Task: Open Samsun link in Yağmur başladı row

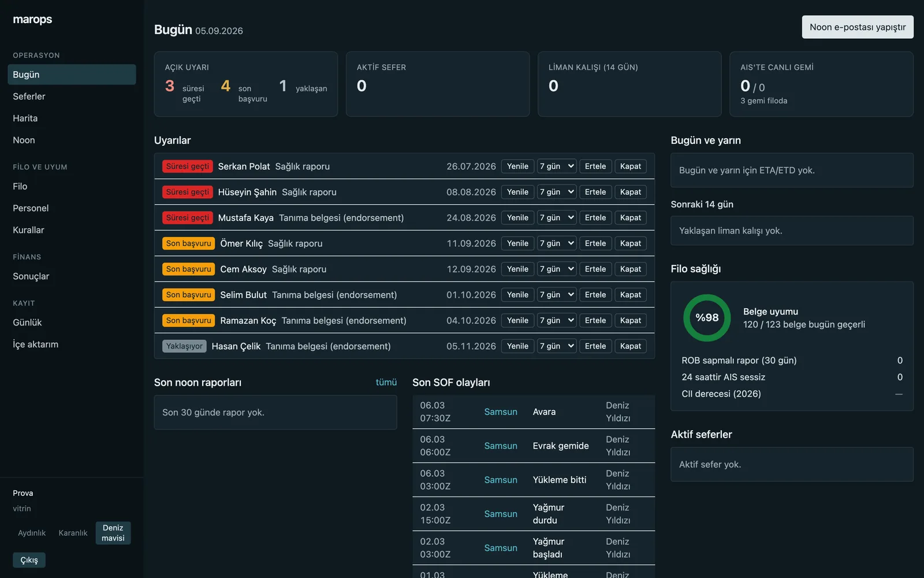Action: click(501, 548)
